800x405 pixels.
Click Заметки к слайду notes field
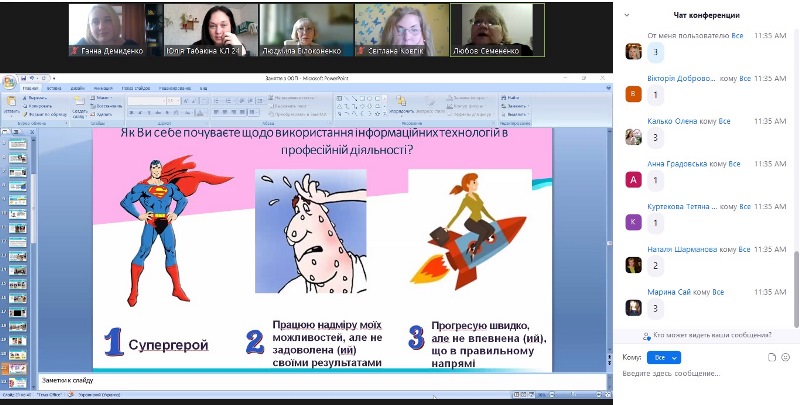point(321,380)
